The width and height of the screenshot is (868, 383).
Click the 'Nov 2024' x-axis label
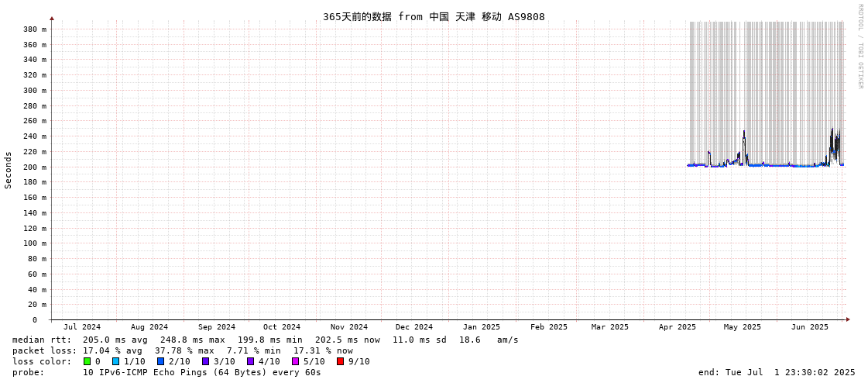pyautogui.click(x=348, y=327)
